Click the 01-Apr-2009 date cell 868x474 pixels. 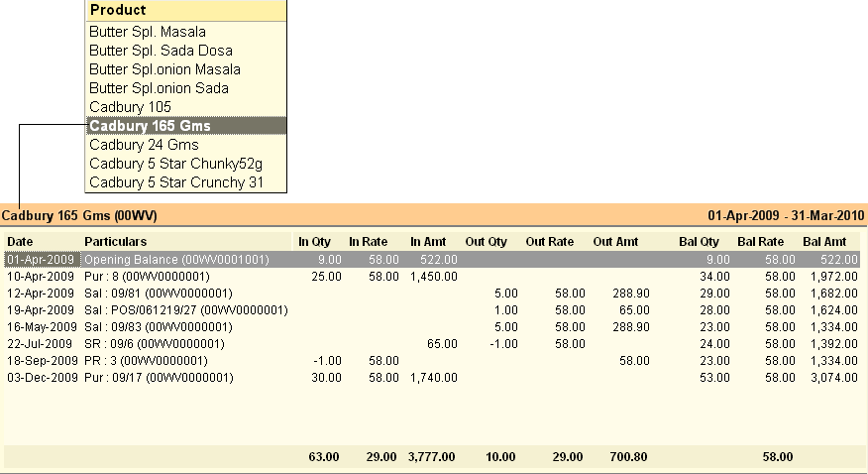point(41,259)
